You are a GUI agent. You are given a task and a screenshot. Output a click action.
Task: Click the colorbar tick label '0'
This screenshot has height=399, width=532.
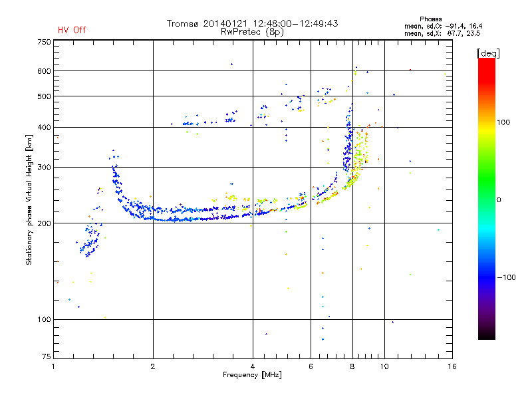tap(499, 200)
